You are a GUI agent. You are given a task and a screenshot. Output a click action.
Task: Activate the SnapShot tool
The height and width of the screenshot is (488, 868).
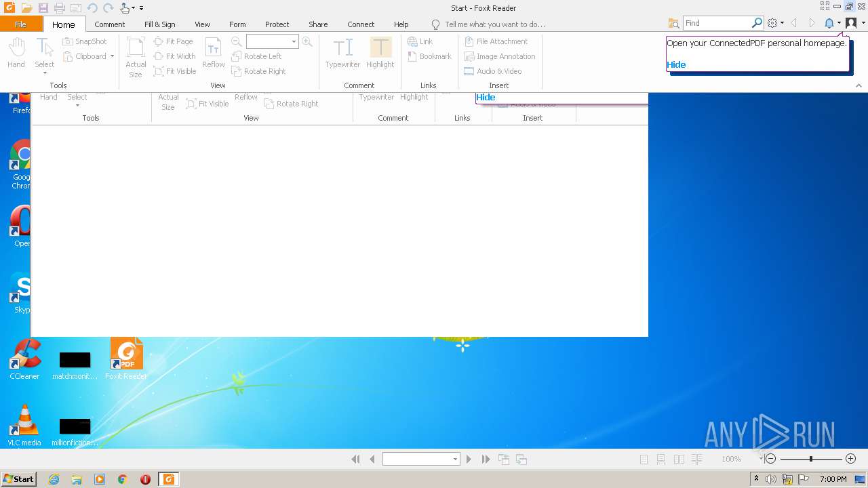click(x=85, y=41)
